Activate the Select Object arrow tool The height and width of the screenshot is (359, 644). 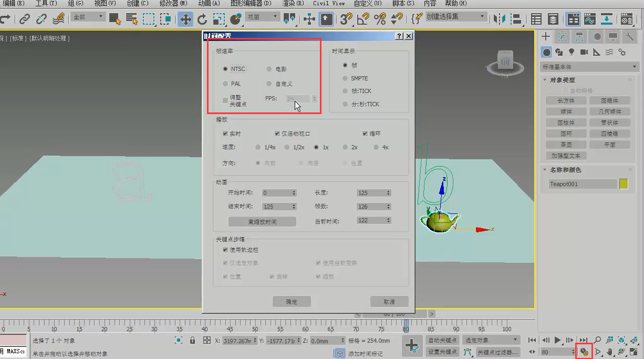point(114,19)
